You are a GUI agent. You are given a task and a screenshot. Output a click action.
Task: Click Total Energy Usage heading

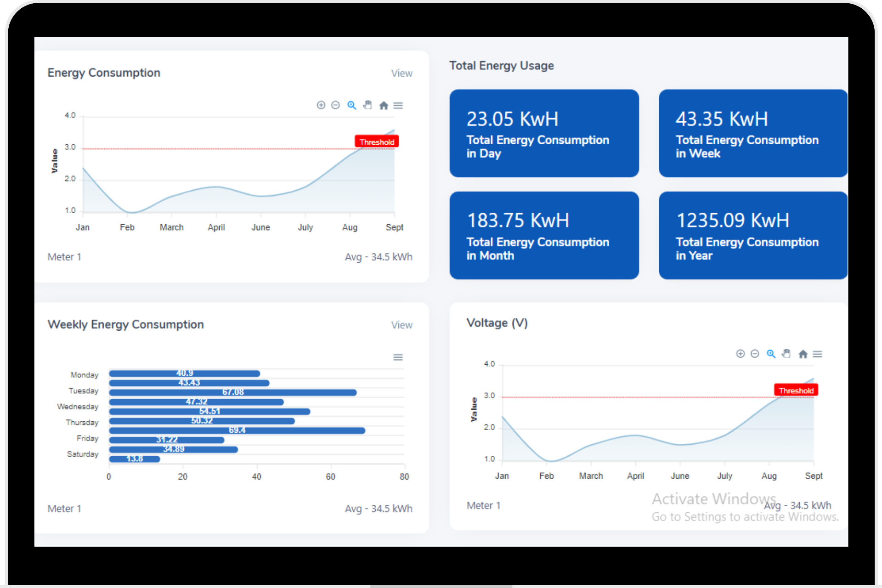click(502, 66)
